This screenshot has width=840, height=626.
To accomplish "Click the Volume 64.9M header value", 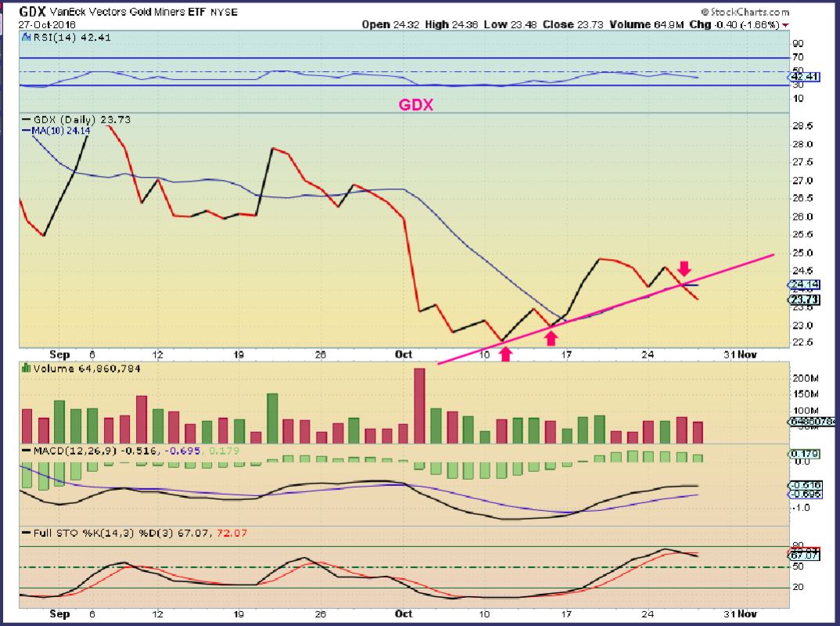I will 647,25.
